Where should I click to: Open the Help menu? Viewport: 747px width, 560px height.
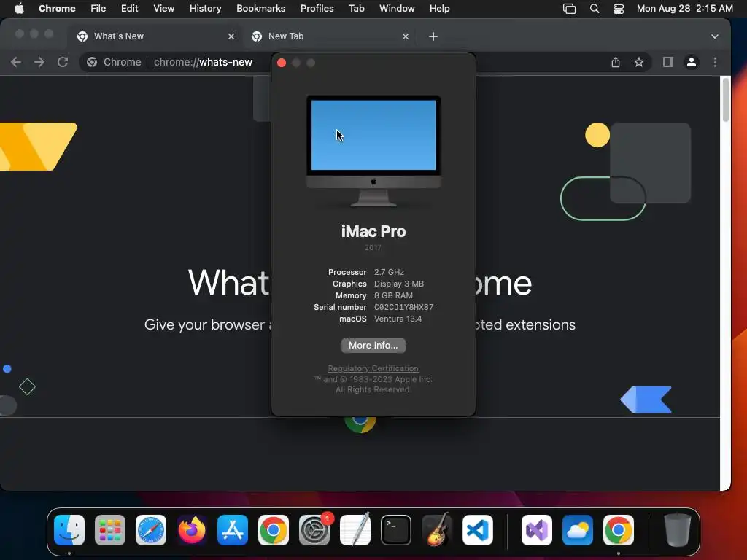439,8
